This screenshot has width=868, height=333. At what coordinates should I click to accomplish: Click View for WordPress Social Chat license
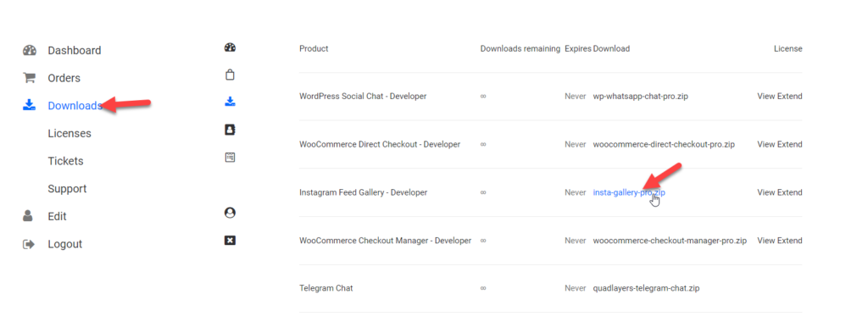tap(766, 97)
